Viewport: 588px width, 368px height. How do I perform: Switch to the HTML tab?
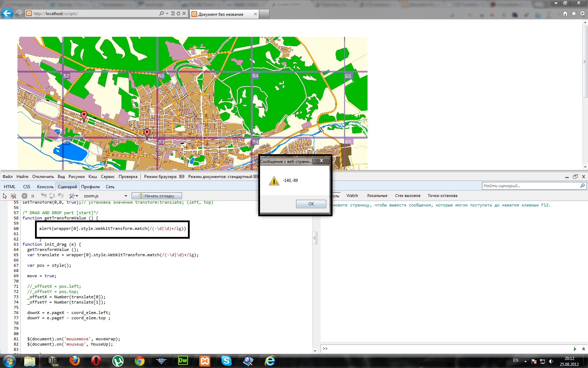10,187
